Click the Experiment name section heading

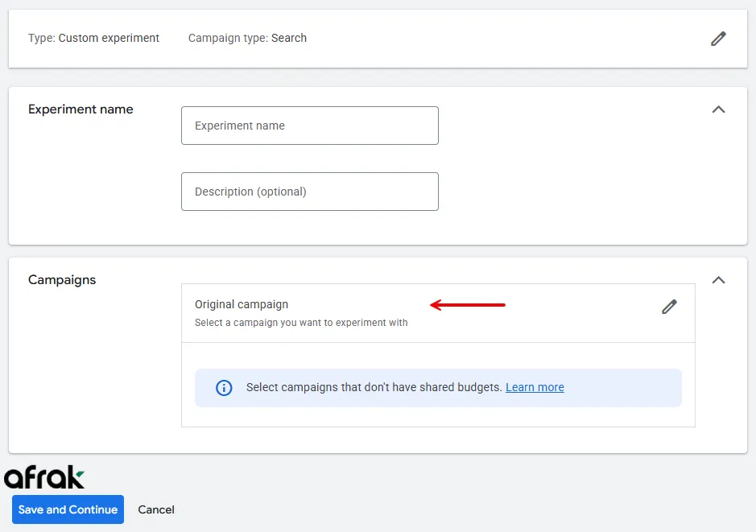pyautogui.click(x=81, y=109)
